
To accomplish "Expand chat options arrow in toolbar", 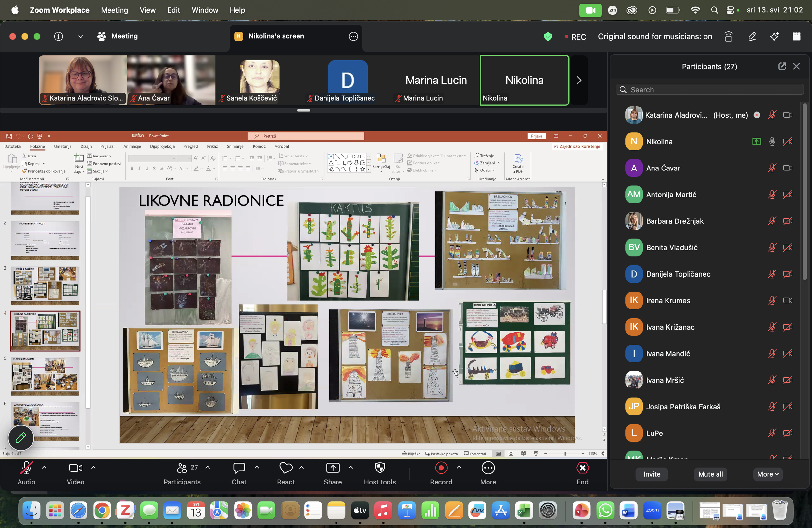I will click(x=257, y=467).
